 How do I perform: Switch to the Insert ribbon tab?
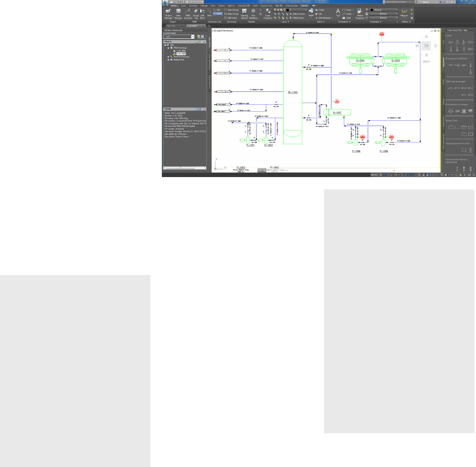183,6
